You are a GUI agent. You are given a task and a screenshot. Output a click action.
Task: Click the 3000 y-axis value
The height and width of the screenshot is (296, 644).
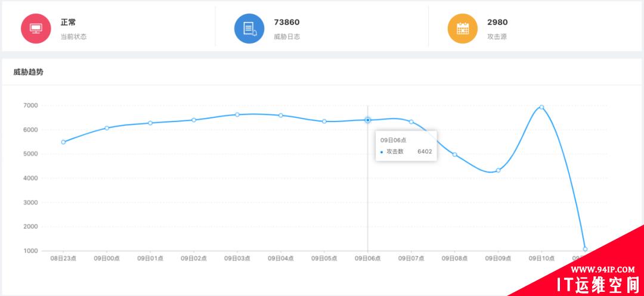pyautogui.click(x=31, y=202)
